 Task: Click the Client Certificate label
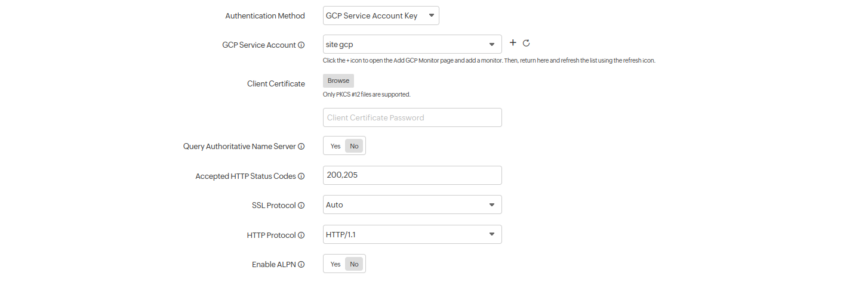276,84
